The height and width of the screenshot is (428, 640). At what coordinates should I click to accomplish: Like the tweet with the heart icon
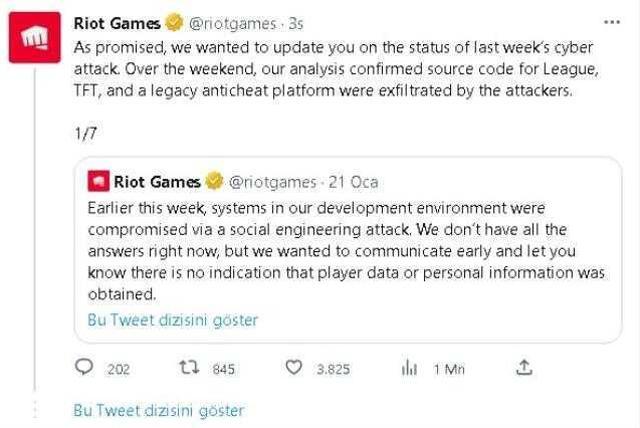293,368
